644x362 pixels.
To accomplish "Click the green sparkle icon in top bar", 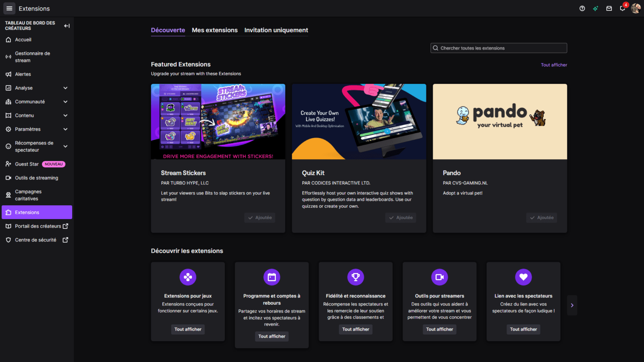I will [x=595, y=8].
